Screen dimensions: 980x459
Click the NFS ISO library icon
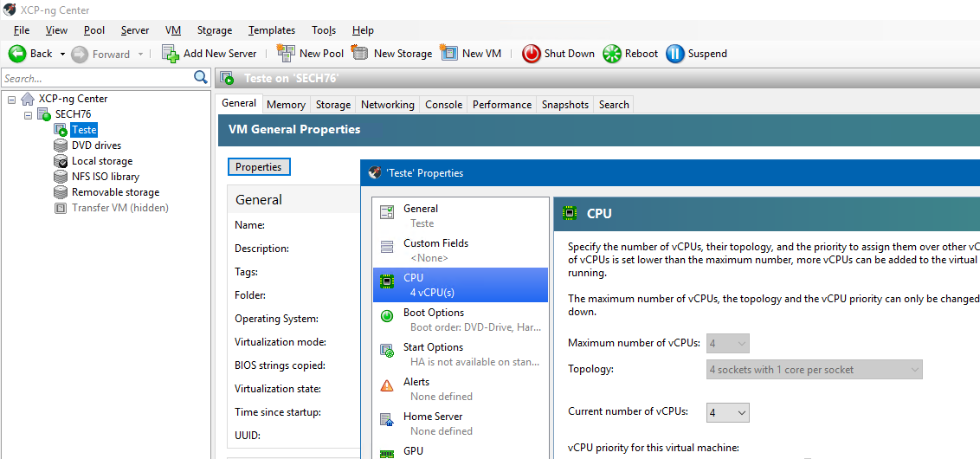pyautogui.click(x=61, y=177)
